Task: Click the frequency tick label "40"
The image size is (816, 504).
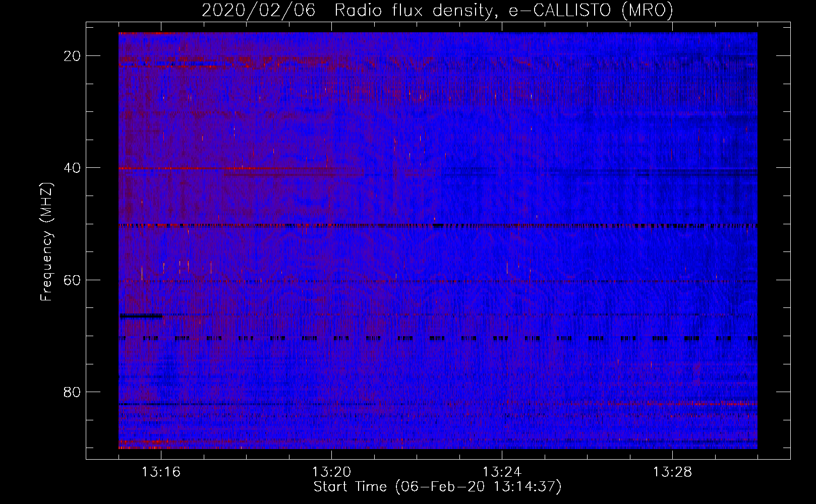Action: [72, 168]
